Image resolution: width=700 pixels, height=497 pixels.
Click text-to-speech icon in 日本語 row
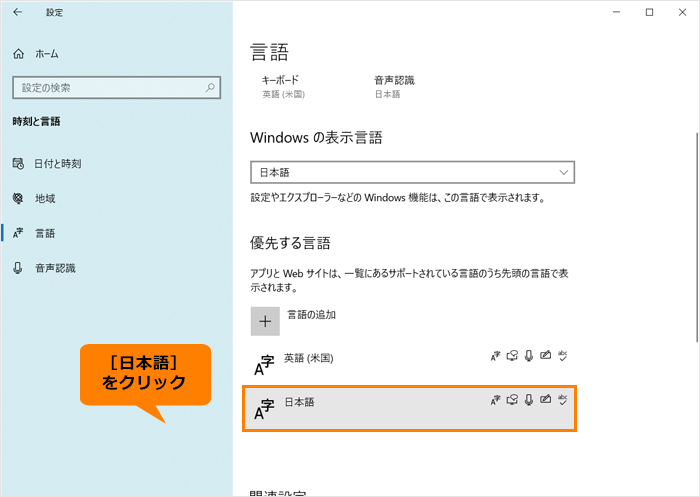point(512,400)
